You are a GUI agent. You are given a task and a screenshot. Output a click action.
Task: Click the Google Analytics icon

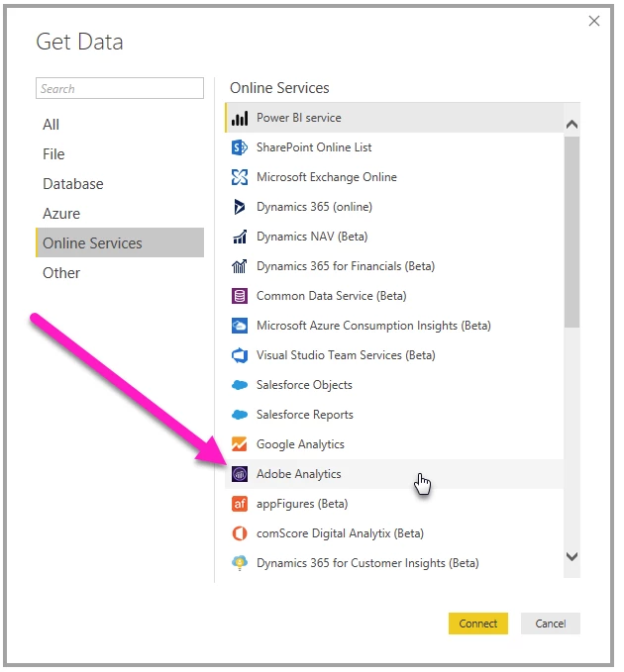pyautogui.click(x=240, y=444)
